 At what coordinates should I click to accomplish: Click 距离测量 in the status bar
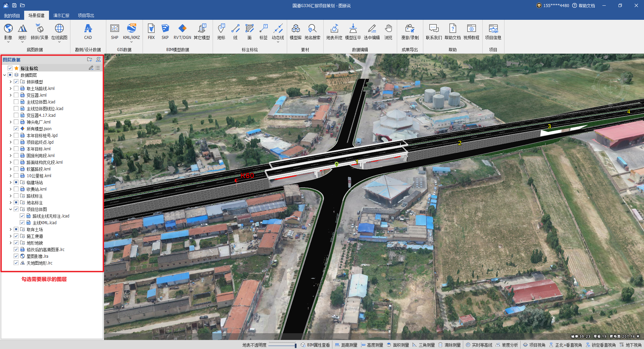click(346, 345)
